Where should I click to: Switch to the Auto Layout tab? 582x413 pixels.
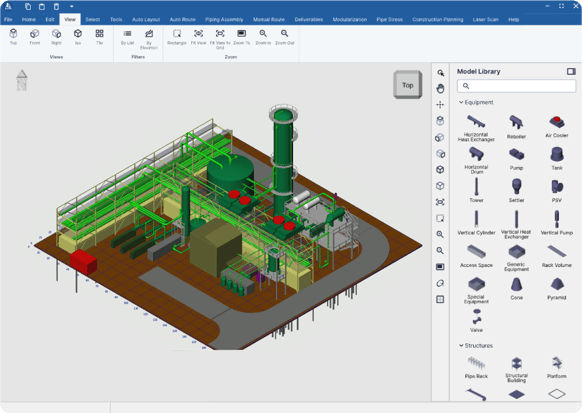tap(146, 19)
